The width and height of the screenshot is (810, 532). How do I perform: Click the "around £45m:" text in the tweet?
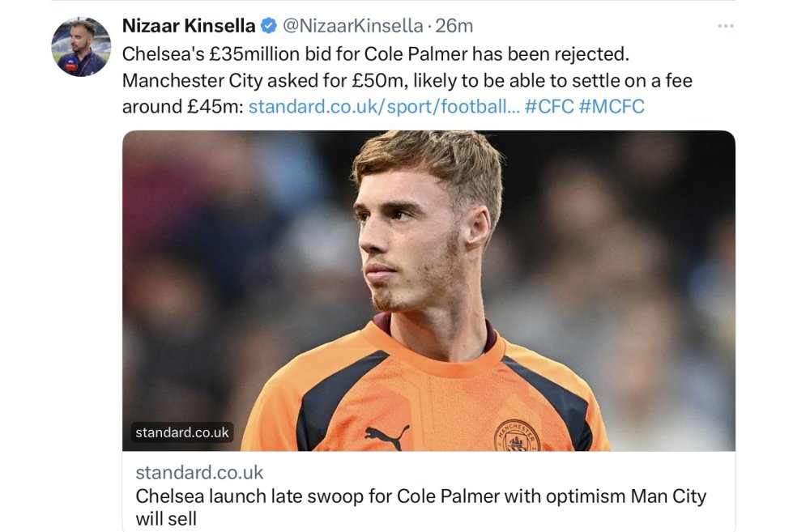183,106
